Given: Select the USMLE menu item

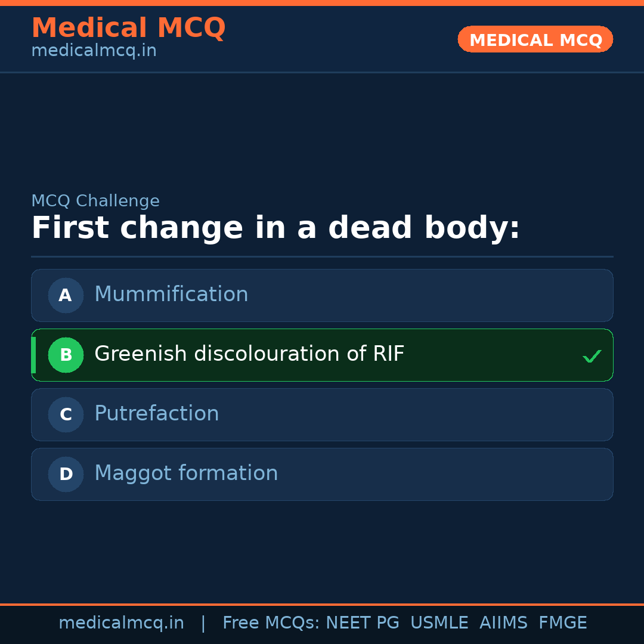Looking at the screenshot, I should point(439,623).
